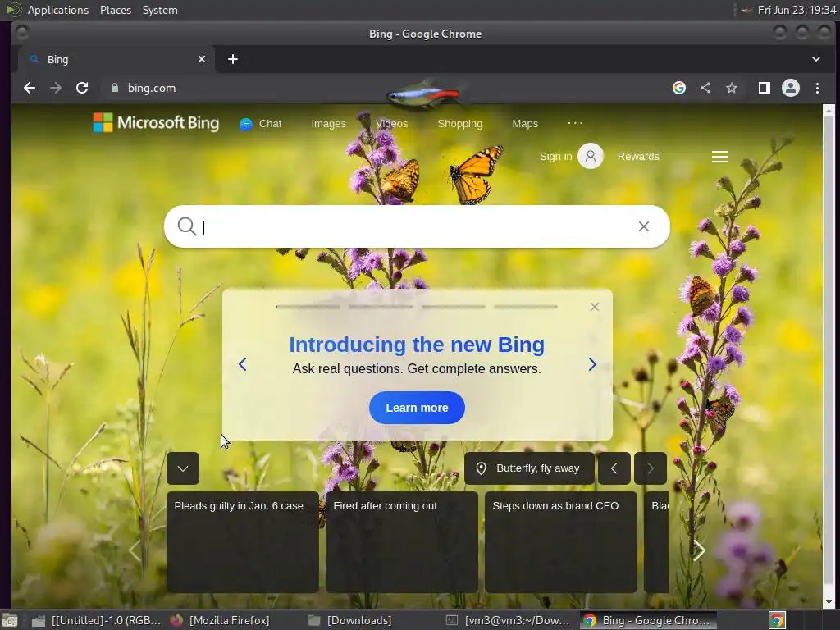
Task: Focus the Bing search box
Action: (417, 226)
